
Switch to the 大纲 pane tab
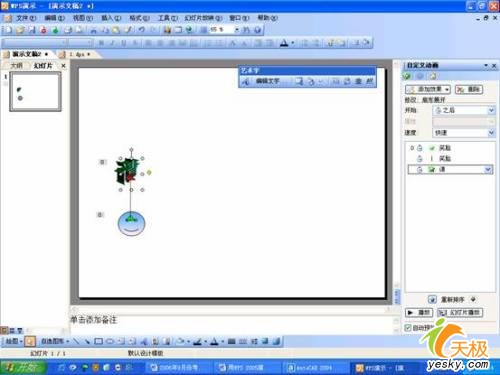17,66
